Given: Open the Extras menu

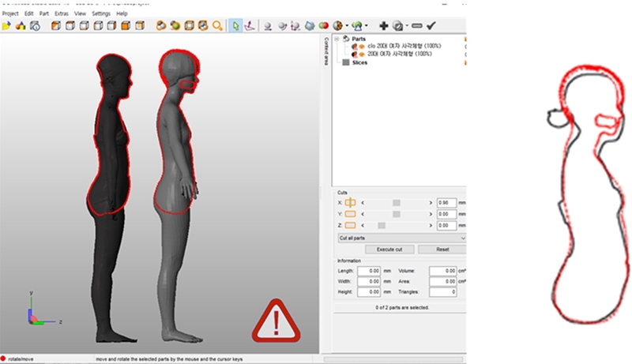Looking at the screenshot, I should [x=62, y=13].
